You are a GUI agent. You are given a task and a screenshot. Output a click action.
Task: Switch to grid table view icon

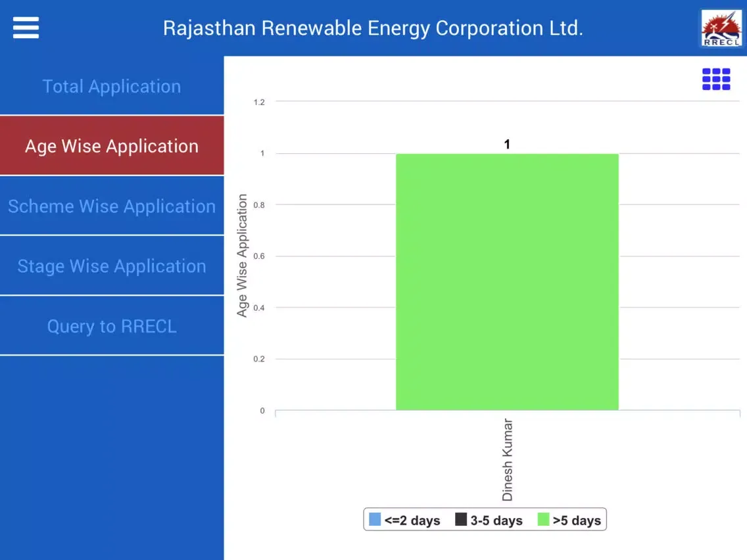pos(716,79)
